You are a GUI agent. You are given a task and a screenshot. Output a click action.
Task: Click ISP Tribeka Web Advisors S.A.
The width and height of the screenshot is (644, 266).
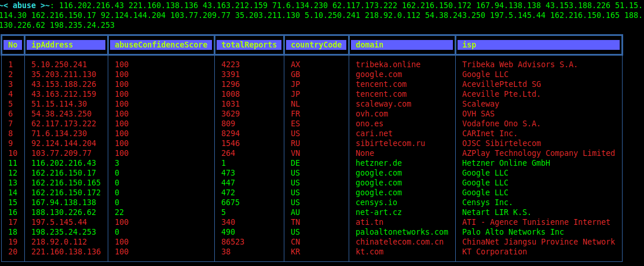tap(520, 64)
